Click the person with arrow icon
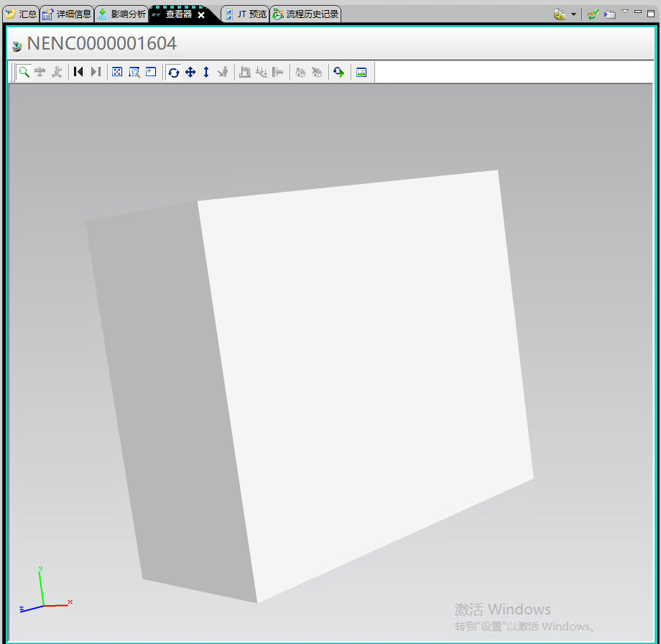The height and width of the screenshot is (644, 661). [223, 72]
